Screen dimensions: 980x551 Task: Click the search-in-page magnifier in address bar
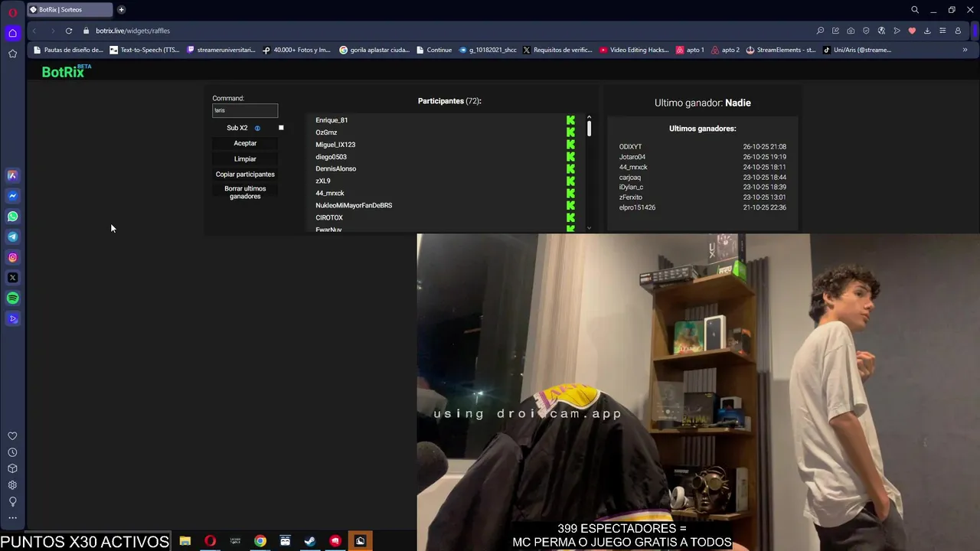tap(820, 31)
